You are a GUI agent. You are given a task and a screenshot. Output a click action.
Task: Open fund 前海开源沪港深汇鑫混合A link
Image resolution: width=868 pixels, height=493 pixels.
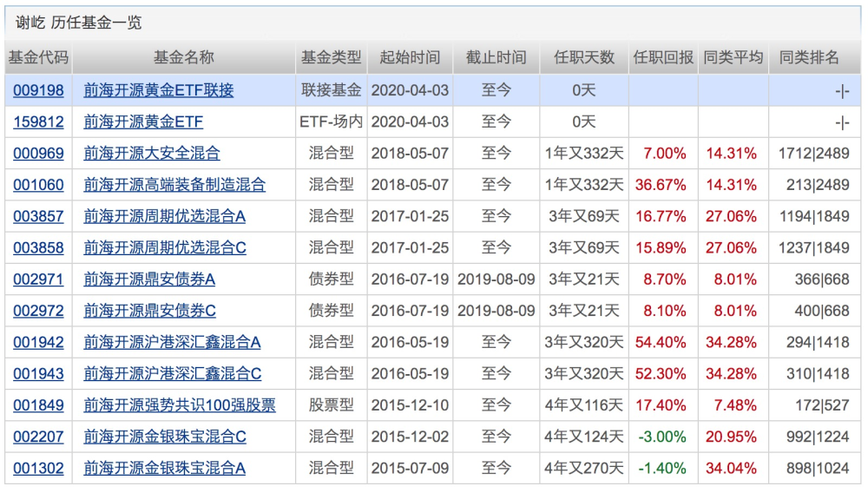point(172,343)
